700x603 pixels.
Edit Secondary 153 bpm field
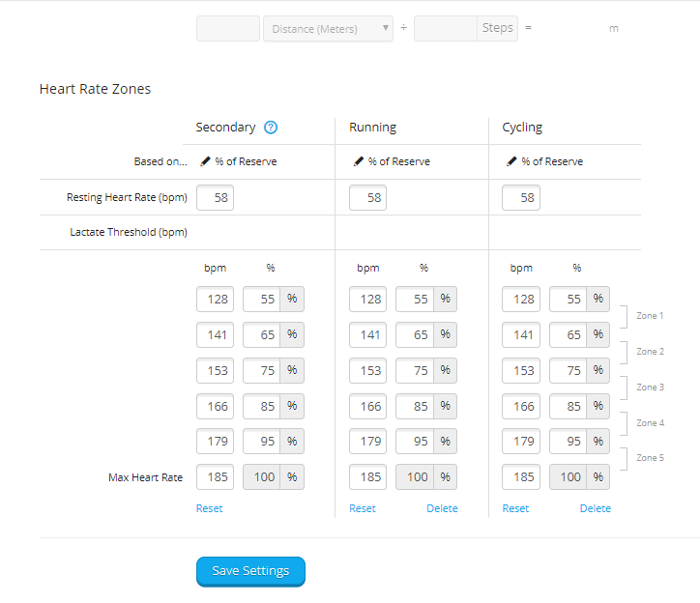tap(215, 370)
